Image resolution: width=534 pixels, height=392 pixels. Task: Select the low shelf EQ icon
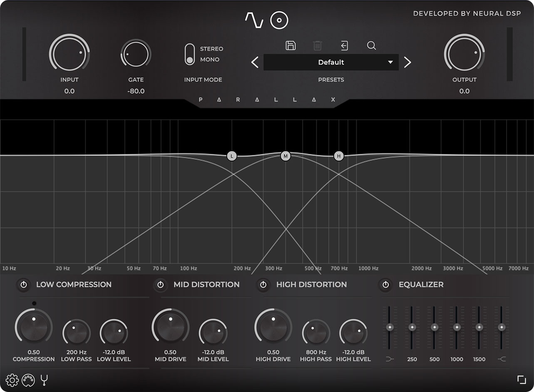pos(390,359)
